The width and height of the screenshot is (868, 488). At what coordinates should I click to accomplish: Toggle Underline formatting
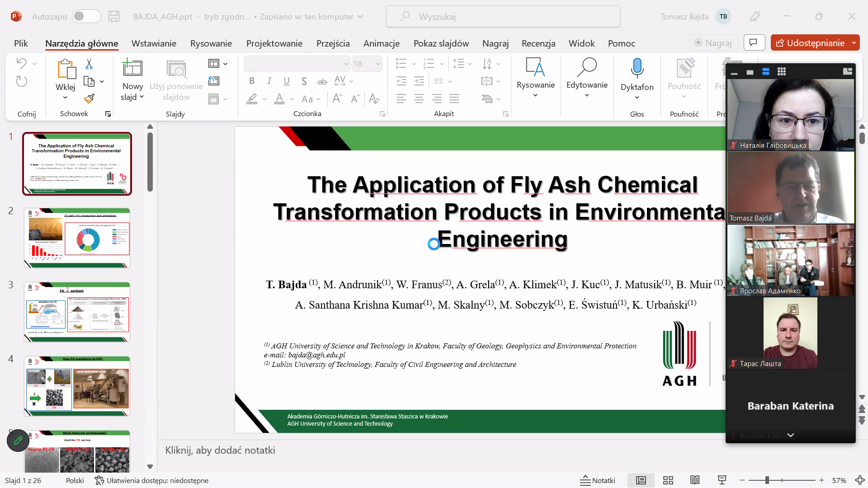click(287, 81)
